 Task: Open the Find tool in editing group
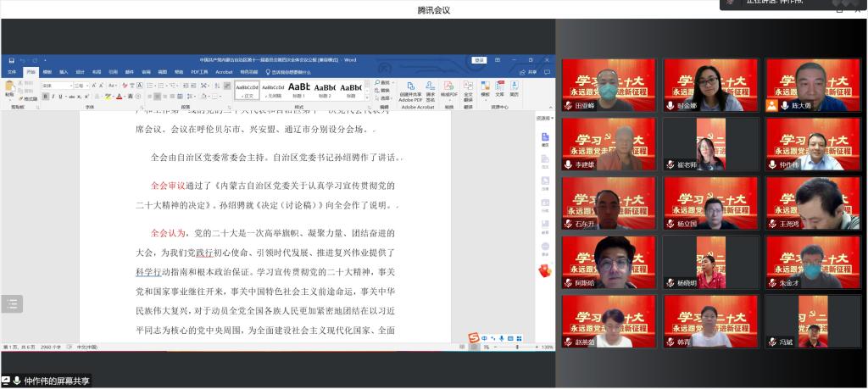[384, 83]
